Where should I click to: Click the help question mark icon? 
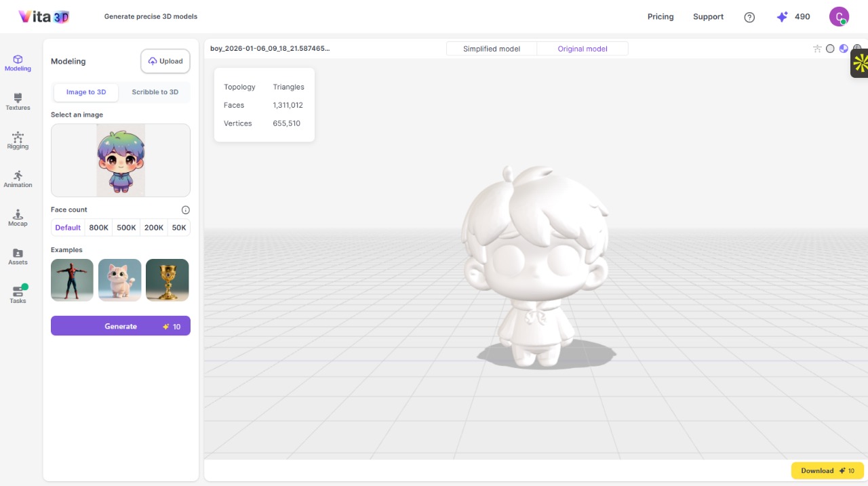749,18
